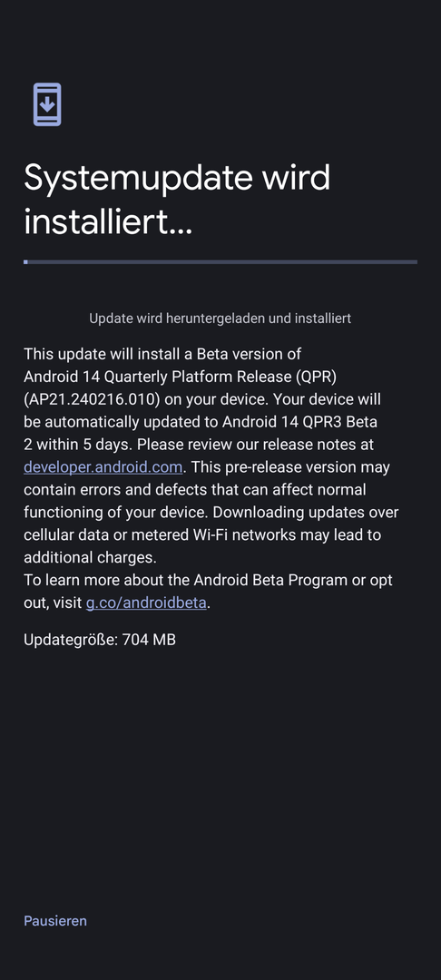
Task: Pause the update with Pausieren
Action: point(55,921)
